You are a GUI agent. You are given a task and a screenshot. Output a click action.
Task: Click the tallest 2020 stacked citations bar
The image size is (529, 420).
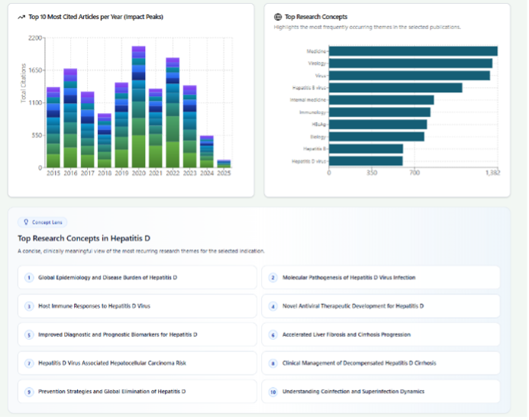(x=139, y=107)
